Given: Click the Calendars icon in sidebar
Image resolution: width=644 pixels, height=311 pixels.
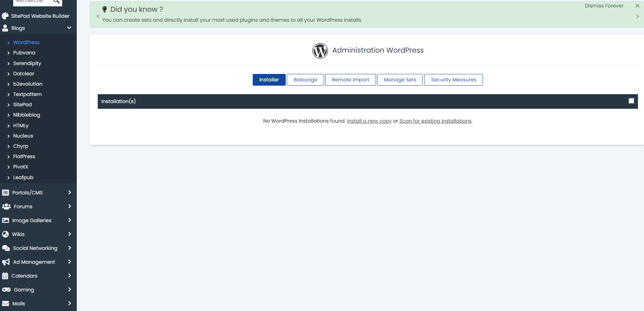Looking at the screenshot, I should [x=5, y=276].
